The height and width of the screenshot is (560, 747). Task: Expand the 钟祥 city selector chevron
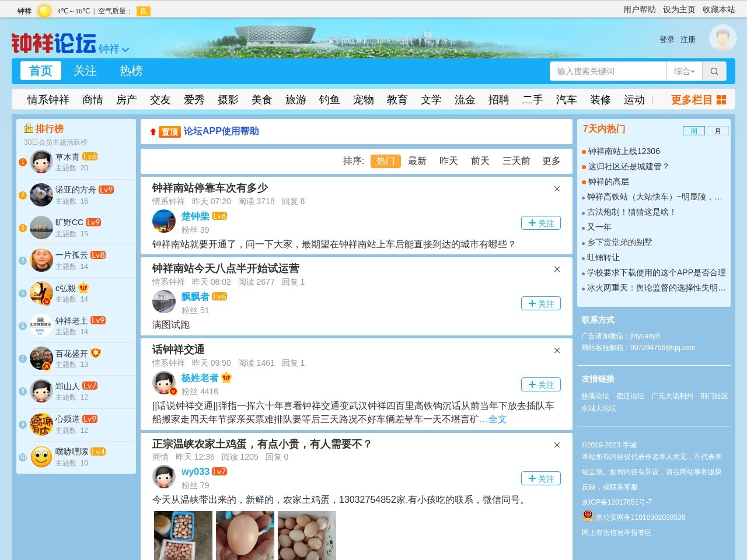pyautogui.click(x=126, y=50)
